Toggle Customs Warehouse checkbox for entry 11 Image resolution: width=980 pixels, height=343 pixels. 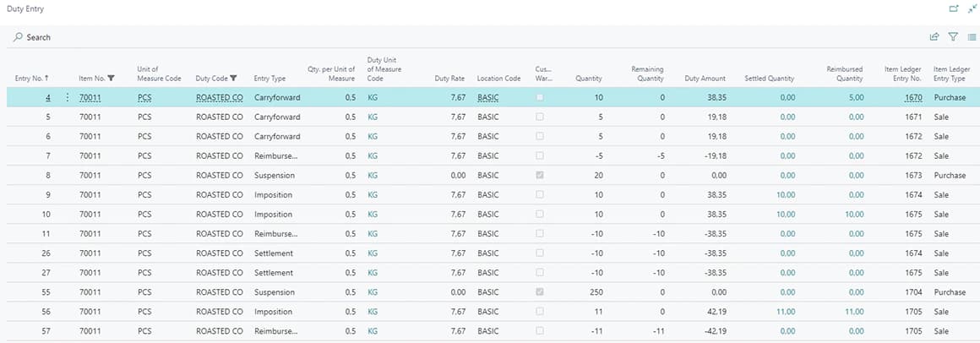[x=539, y=234]
